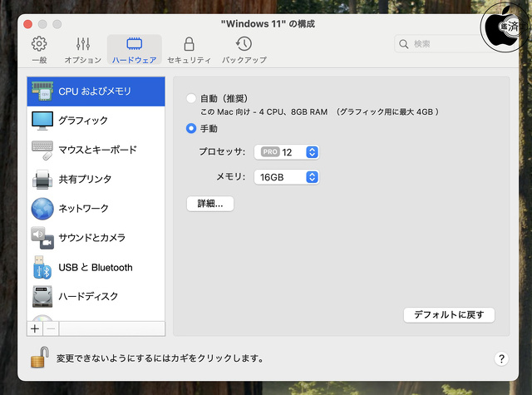Screen dimensions: 532x395
Task: Click the PRO badge in processor field
Action: click(x=270, y=151)
